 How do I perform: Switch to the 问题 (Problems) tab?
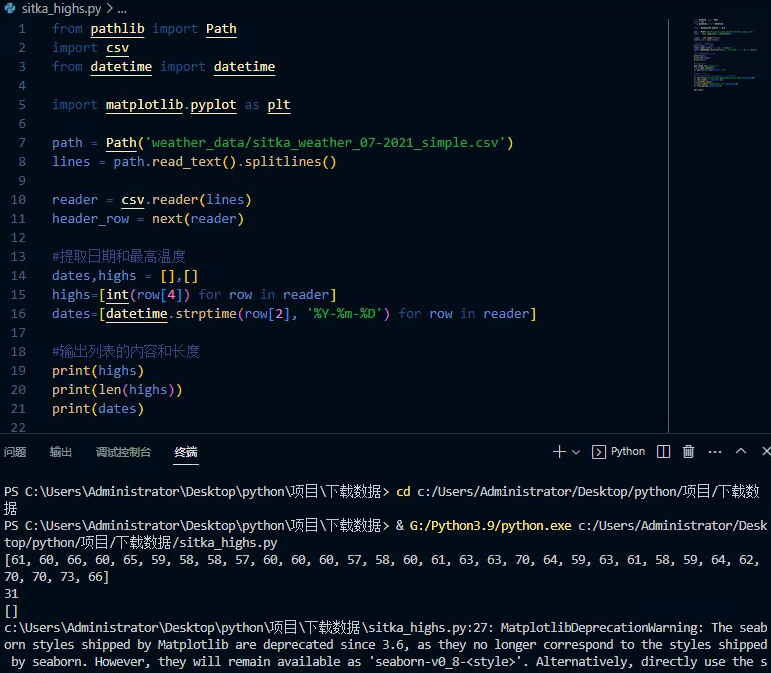pos(15,452)
